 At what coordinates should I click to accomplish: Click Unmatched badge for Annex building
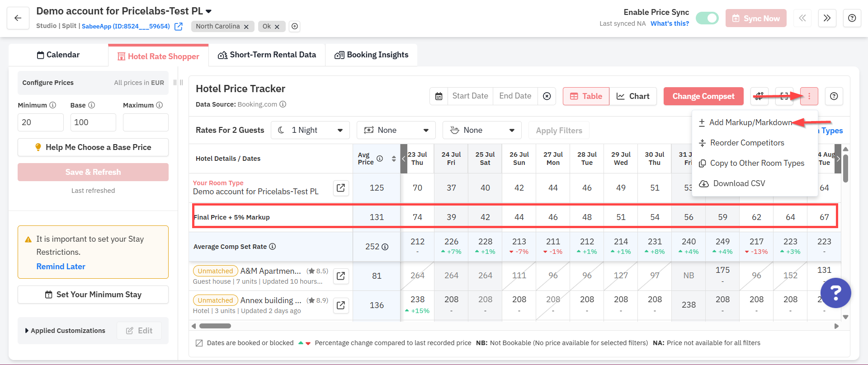215,300
